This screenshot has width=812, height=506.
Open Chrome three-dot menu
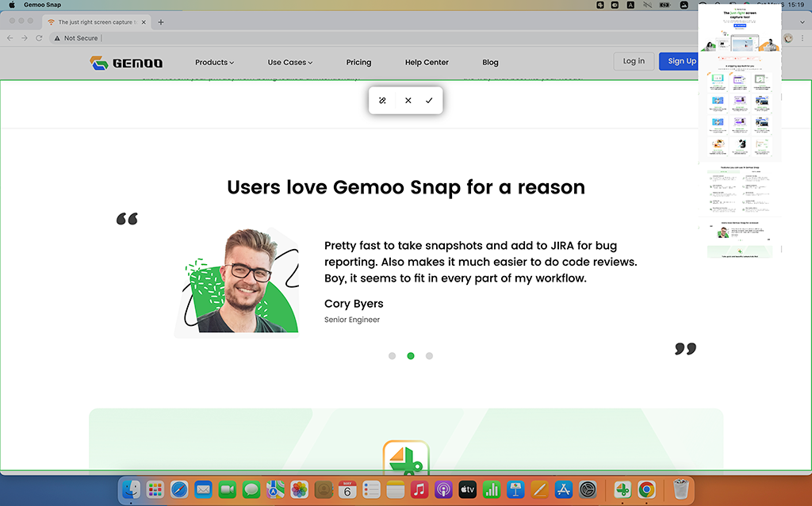pyautogui.click(x=802, y=38)
